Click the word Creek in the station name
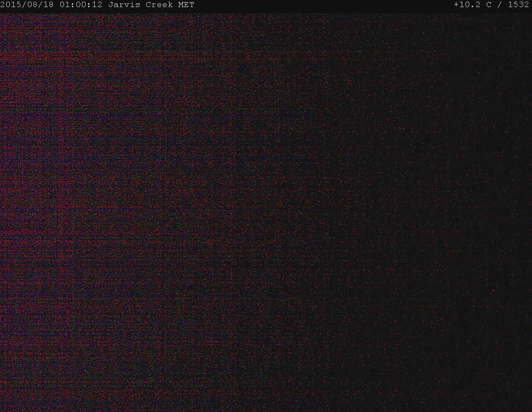The image size is (532, 412). point(159,5)
